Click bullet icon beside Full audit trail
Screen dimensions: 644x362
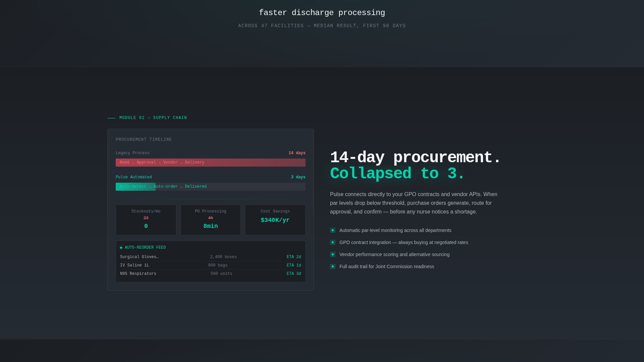[333, 266]
